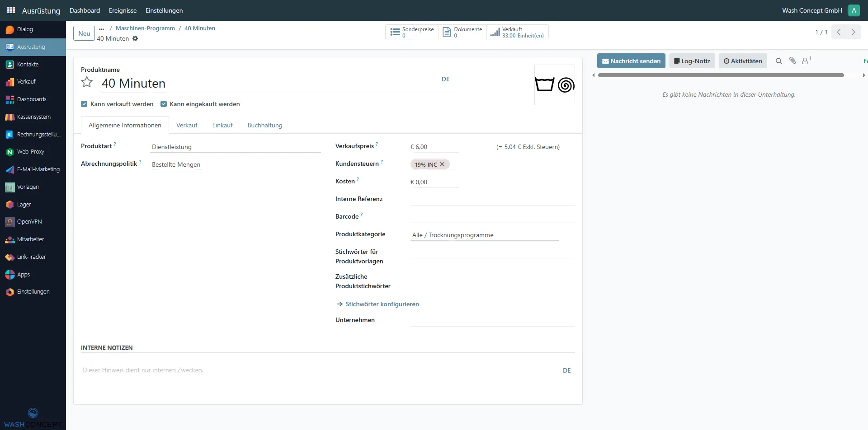The image size is (868, 430).
Task: Click the product image thumbnail
Action: tap(554, 85)
